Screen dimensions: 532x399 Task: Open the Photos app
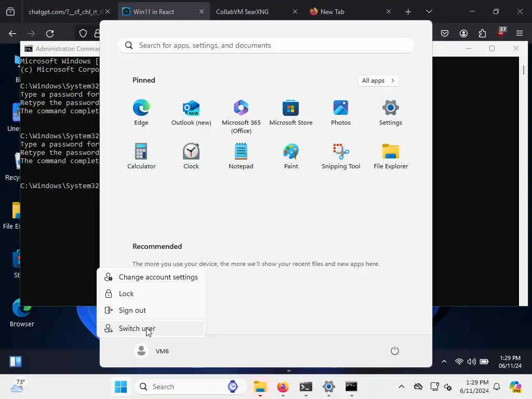341,113
